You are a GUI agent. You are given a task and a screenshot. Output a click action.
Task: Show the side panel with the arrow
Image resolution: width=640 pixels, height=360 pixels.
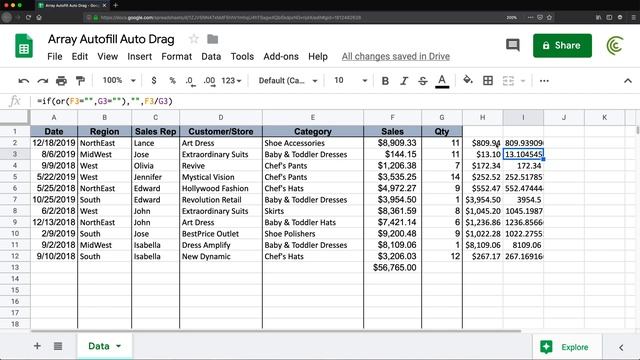click(x=621, y=347)
